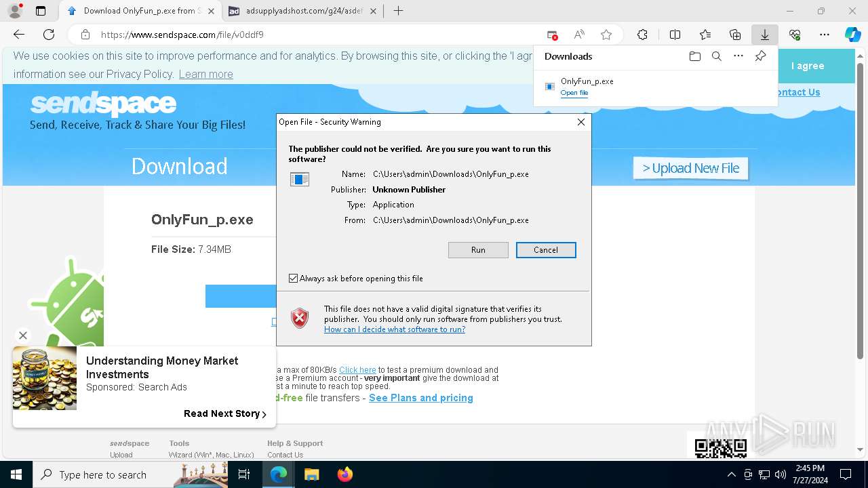Click Run in the Security Warning
This screenshot has width=868, height=488.
(478, 250)
